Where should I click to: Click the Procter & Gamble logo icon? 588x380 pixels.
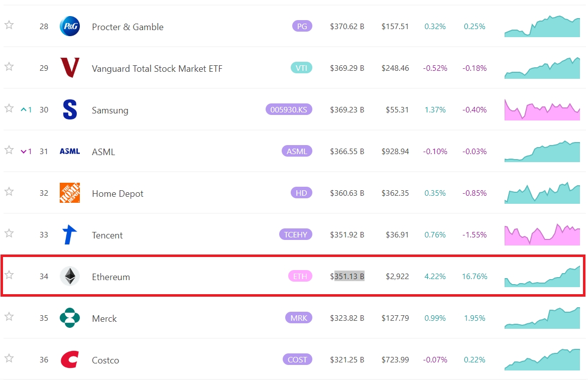tap(70, 27)
